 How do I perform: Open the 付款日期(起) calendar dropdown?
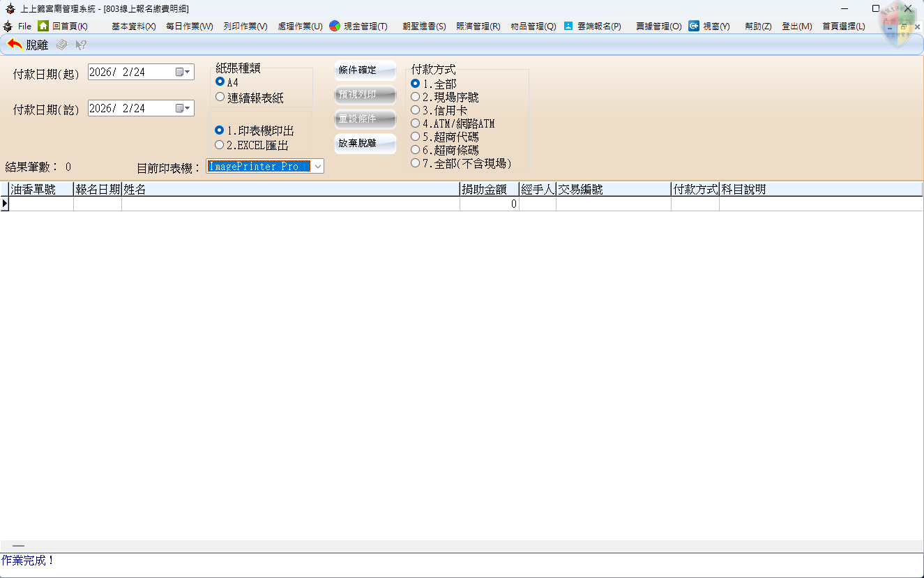[x=183, y=72]
